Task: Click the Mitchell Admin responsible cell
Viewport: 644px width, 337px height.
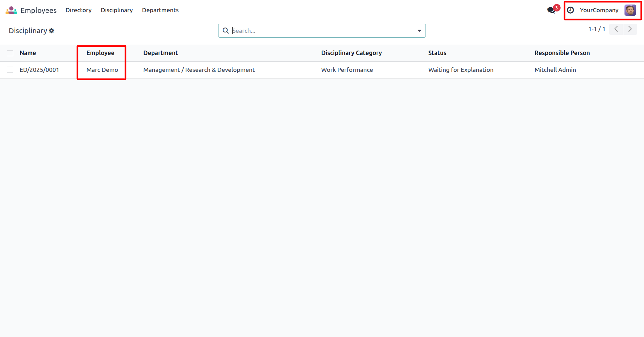Action: point(555,70)
